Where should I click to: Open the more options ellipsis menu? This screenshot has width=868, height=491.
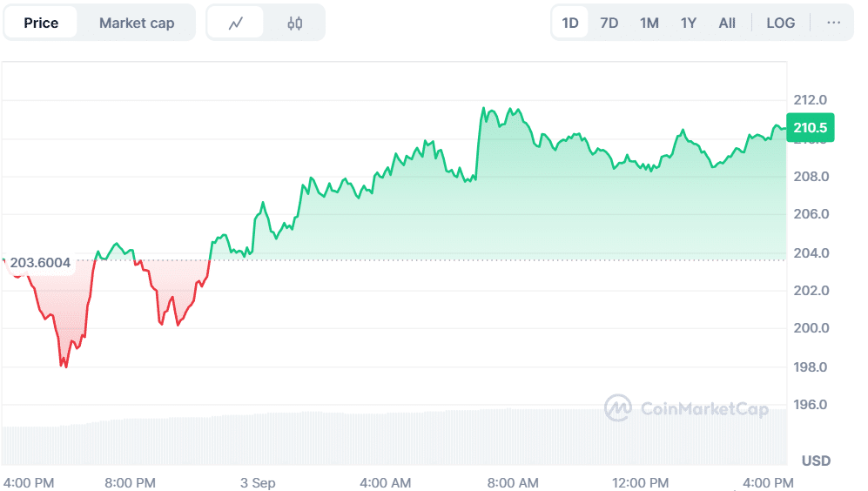click(x=833, y=23)
